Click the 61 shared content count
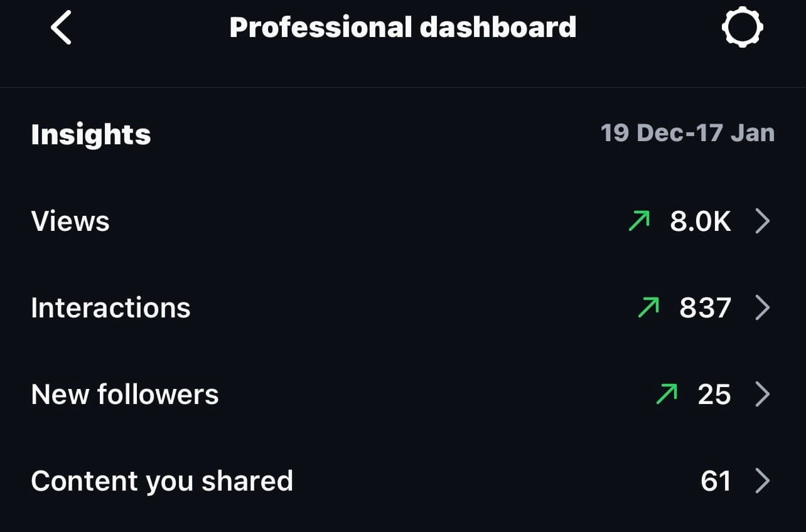The image size is (806, 532). [716, 481]
